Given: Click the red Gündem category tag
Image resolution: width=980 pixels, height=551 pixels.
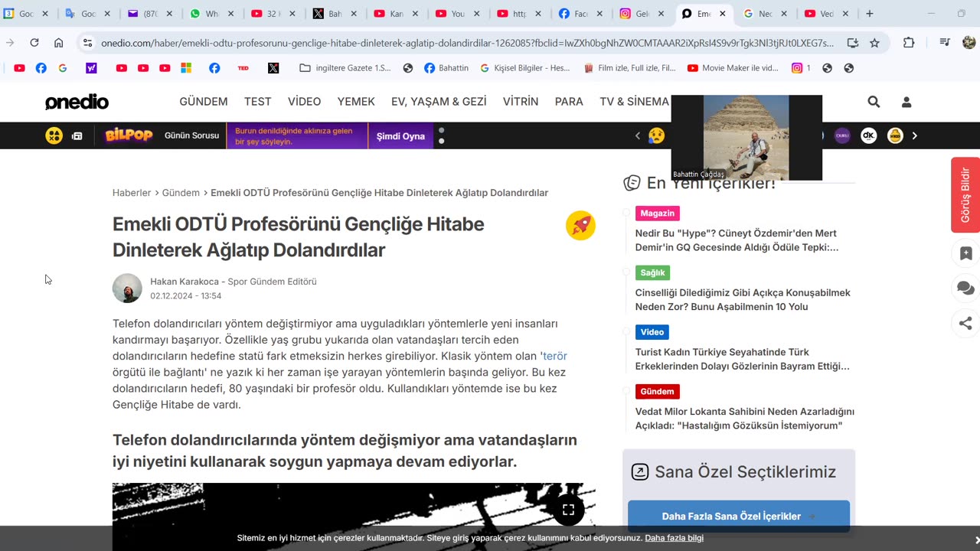Looking at the screenshot, I should tap(658, 392).
